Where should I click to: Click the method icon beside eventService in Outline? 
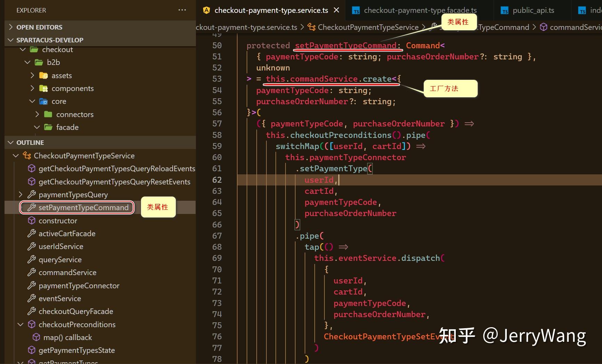(32, 298)
